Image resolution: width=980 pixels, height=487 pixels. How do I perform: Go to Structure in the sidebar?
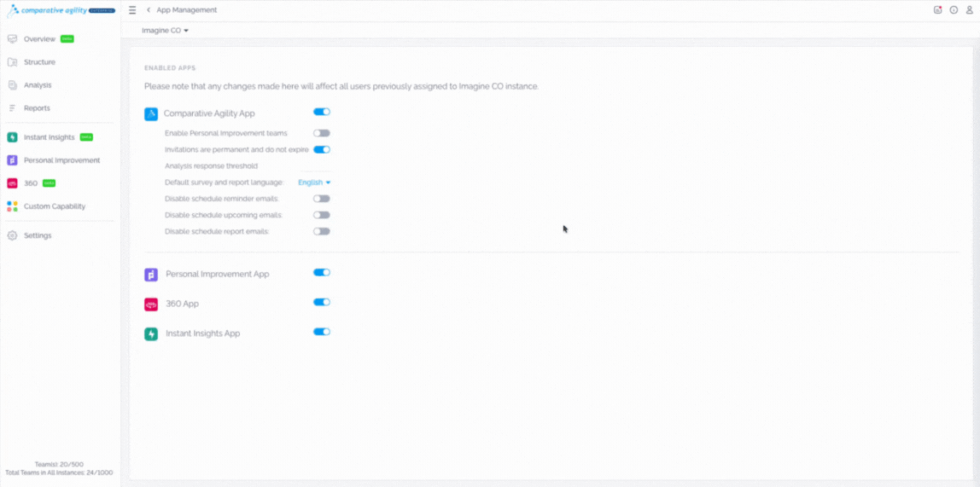click(39, 62)
